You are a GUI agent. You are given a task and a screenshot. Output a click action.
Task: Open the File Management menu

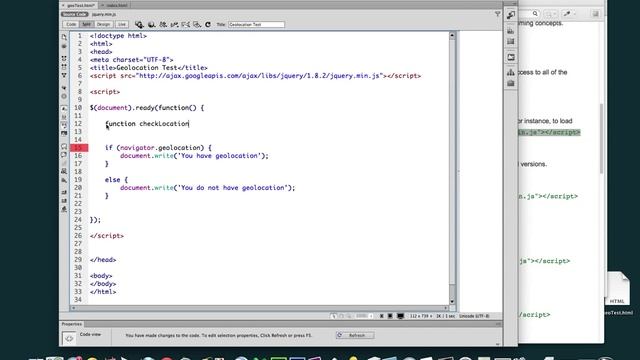coord(163,24)
